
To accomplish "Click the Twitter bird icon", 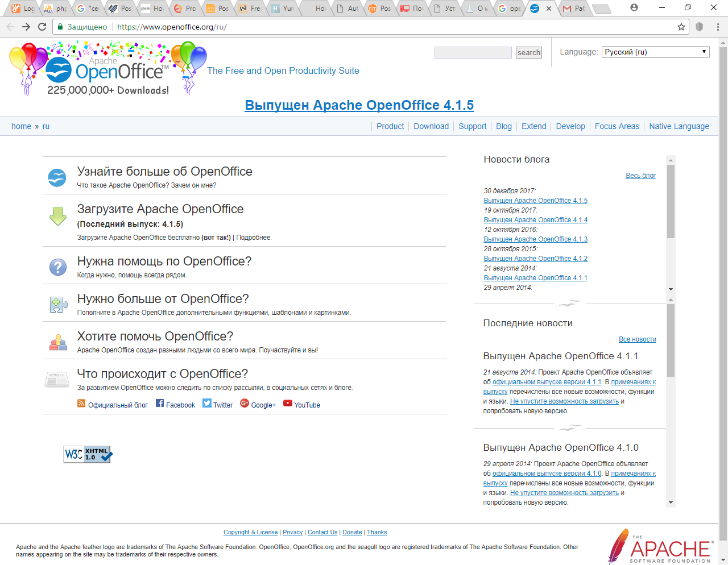I will (x=207, y=404).
